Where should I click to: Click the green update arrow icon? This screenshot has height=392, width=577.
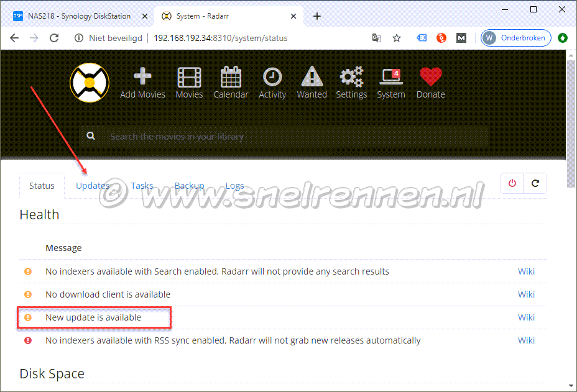[x=563, y=38]
